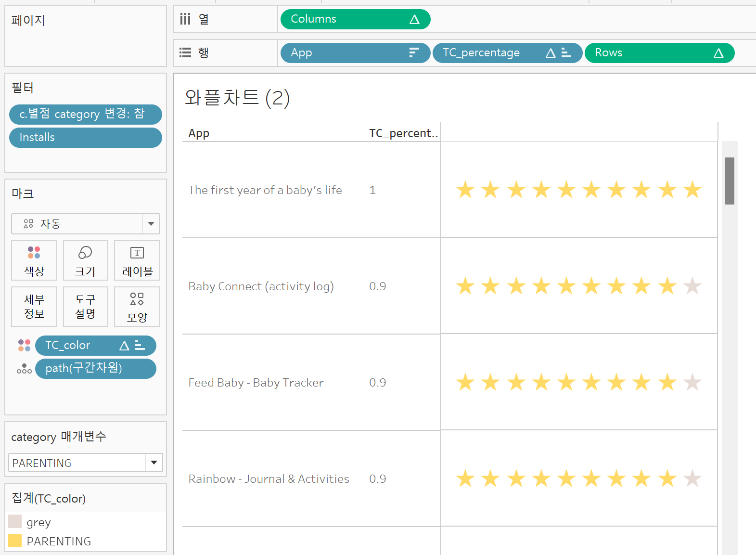The width and height of the screenshot is (756, 555).
Task: Click the first star for The first year row
Action: [x=465, y=190]
